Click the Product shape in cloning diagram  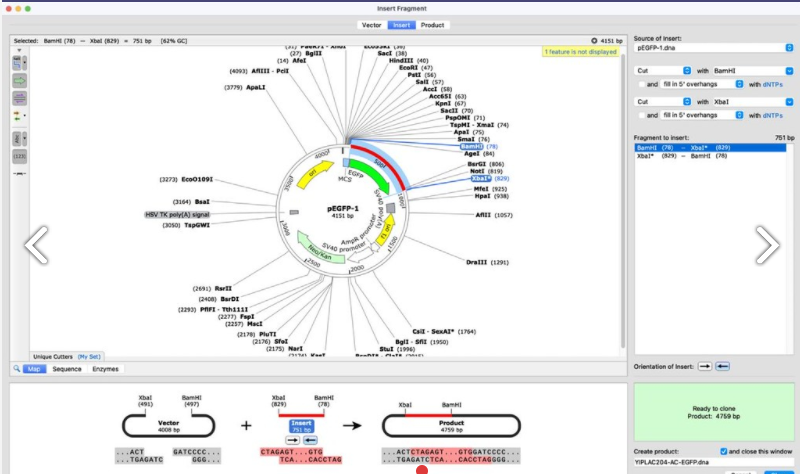[x=451, y=426]
